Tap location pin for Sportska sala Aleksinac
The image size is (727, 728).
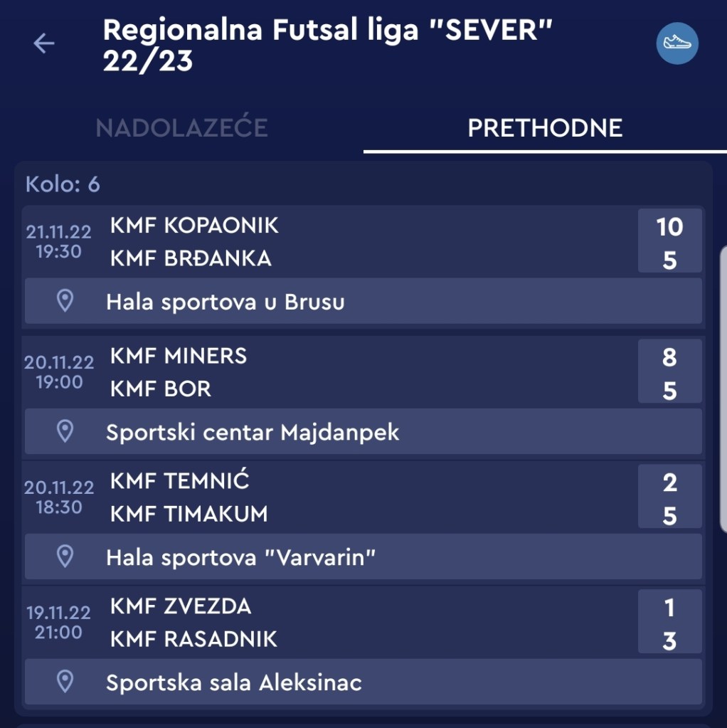pos(65,682)
